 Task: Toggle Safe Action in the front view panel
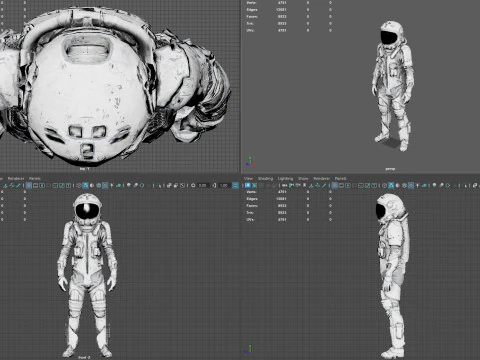pyautogui.click(x=62, y=185)
